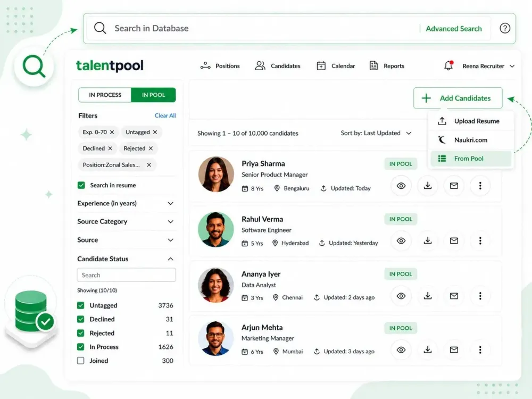Click the 'Showing 1 – 10 of 10,000 candidates' text
Image resolution: width=532 pixels, height=399 pixels.
pos(248,134)
